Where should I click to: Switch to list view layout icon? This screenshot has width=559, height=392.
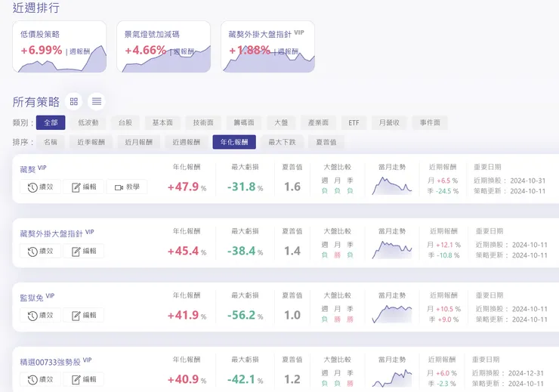(x=97, y=101)
